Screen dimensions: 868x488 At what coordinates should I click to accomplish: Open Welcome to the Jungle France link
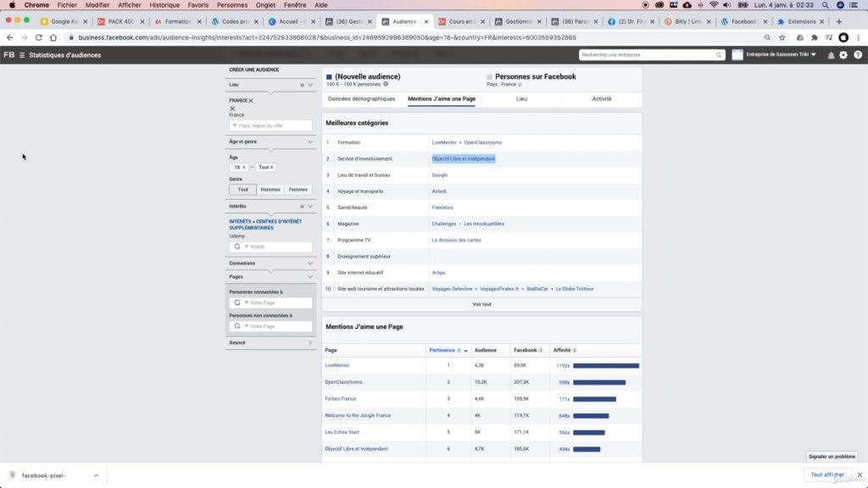[358, 415]
